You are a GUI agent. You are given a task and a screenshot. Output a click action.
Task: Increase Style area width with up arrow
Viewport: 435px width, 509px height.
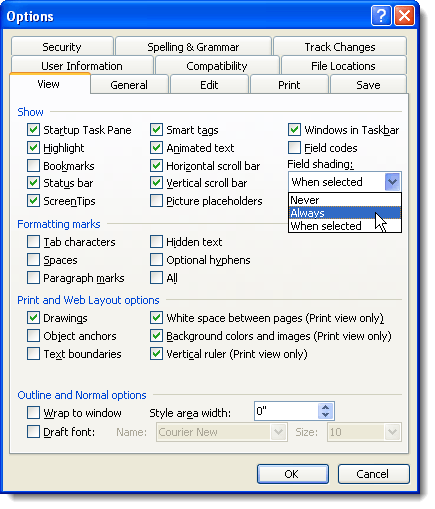[x=325, y=407]
